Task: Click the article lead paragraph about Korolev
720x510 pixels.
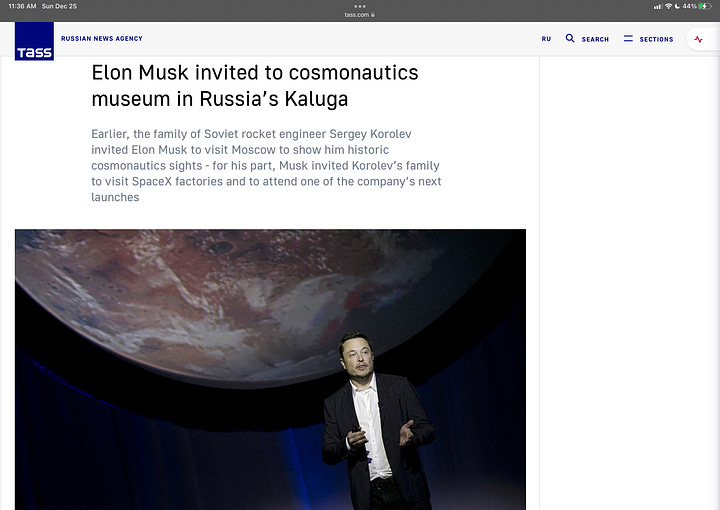Action: 266,165
